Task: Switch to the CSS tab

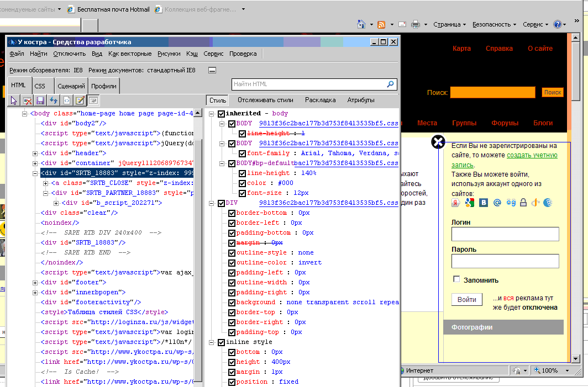Action: [x=40, y=86]
